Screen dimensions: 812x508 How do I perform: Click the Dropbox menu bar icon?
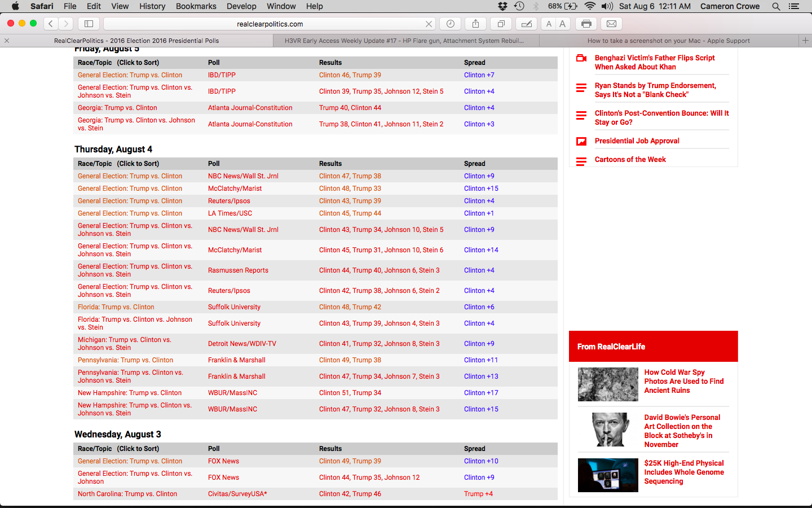[x=502, y=6]
